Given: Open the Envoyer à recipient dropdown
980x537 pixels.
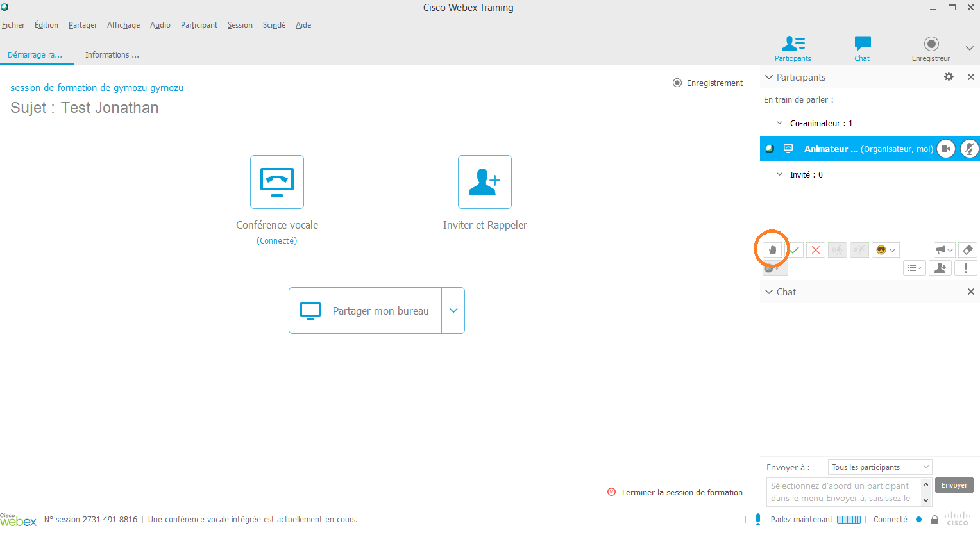Looking at the screenshot, I should pos(879,467).
